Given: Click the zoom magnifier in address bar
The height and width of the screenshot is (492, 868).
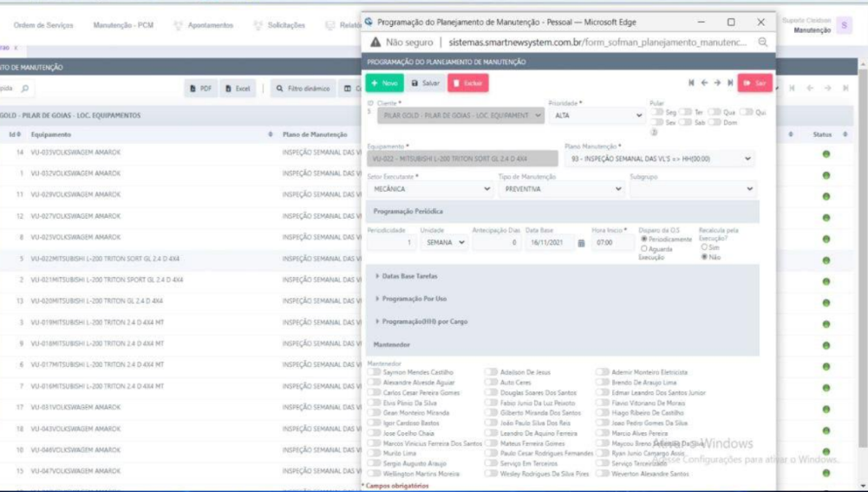Looking at the screenshot, I should [763, 42].
